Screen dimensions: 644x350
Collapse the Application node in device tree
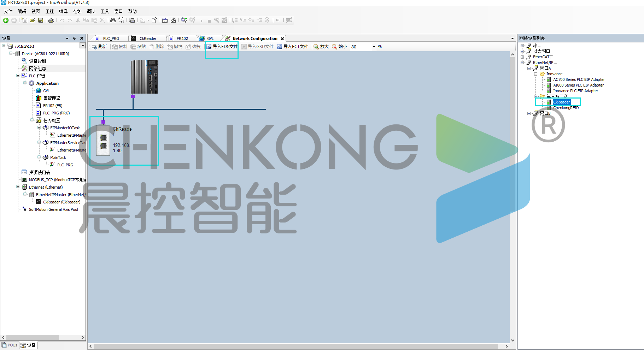point(25,83)
